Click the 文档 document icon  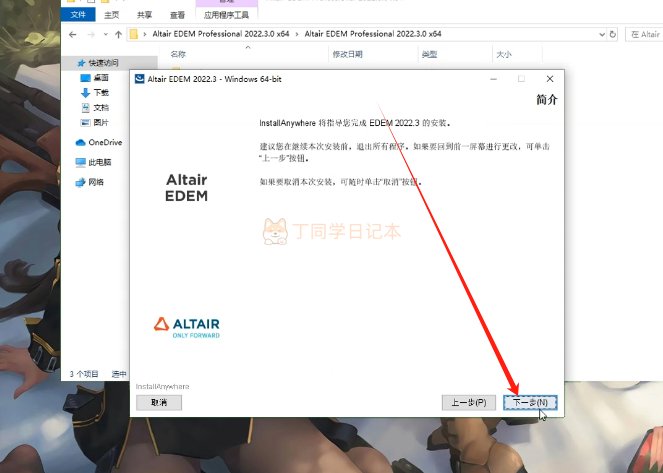point(85,107)
